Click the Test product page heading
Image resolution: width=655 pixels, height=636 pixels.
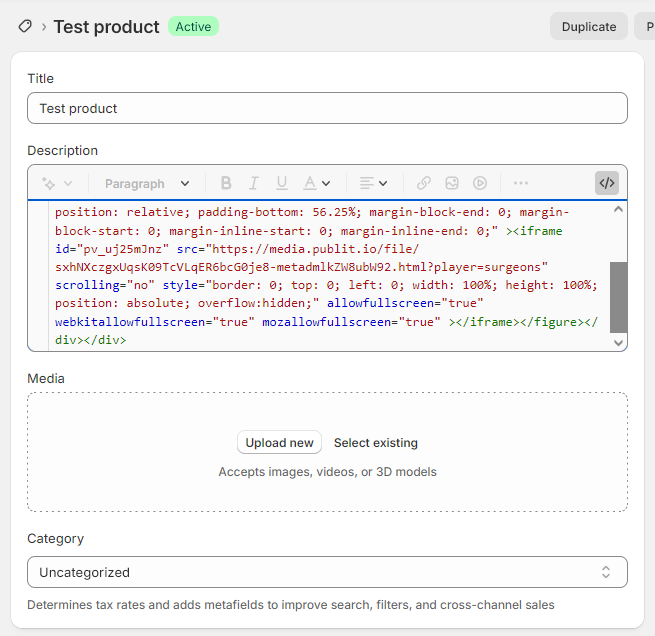point(107,27)
